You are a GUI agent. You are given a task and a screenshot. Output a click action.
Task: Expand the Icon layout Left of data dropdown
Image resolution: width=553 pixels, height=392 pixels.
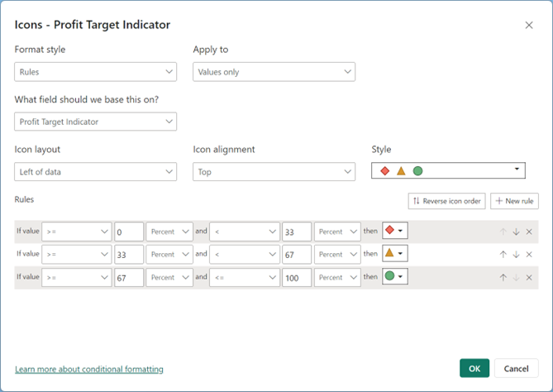pyautogui.click(x=96, y=172)
